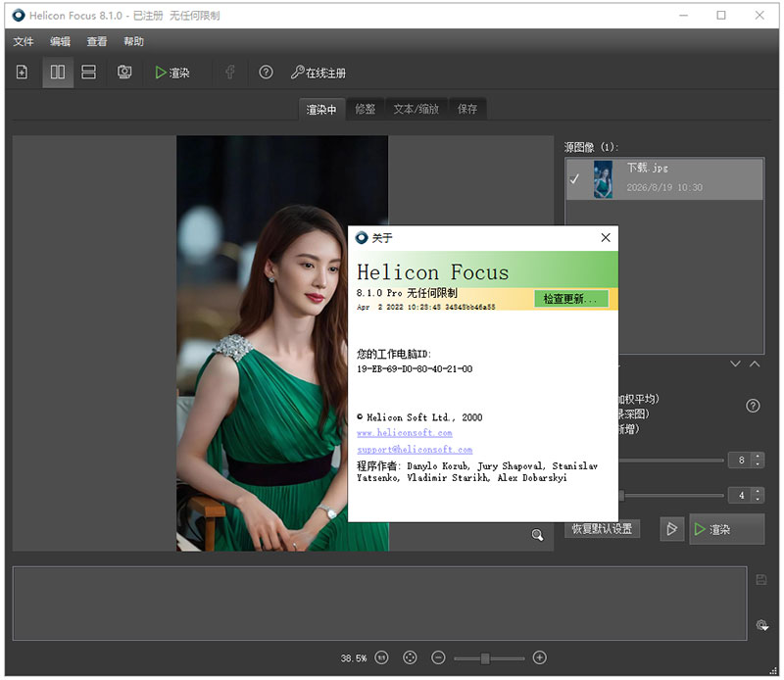This screenshot has width=784, height=680.
Task: Switch to the 保存 tab
Action: [467, 109]
